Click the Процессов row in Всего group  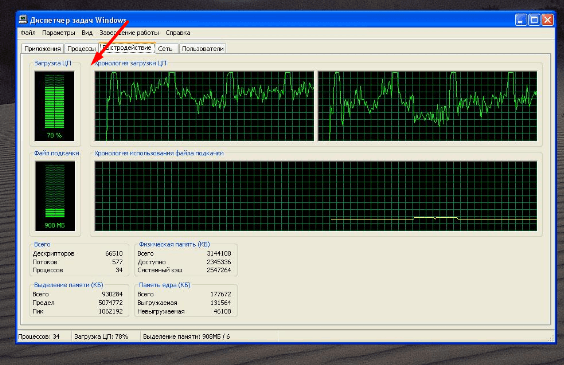pyautogui.click(x=78, y=270)
